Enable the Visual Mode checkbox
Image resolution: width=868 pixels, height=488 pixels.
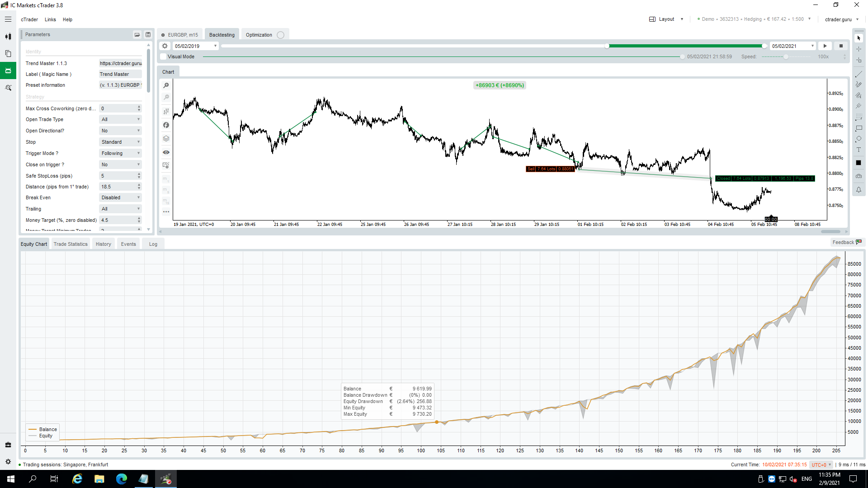[164, 56]
